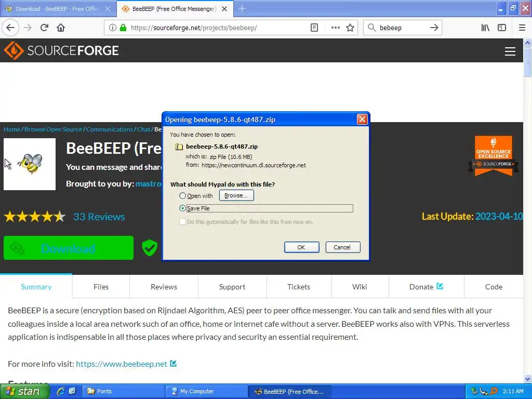Switch to the Download - BeeBEEP tab
The width and height of the screenshot is (532, 399).
tap(58, 9)
